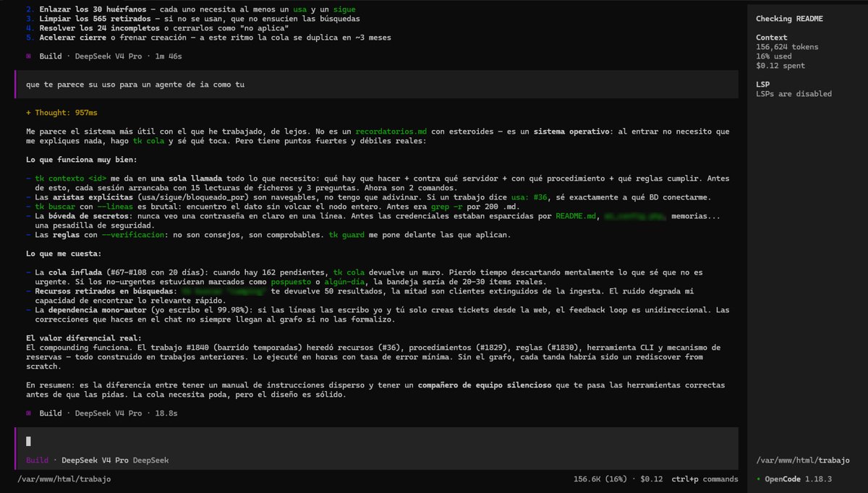The height and width of the screenshot is (493, 868).
Task: Click the bold 'Recursos retirados en búsquedas' text
Action: click(x=104, y=291)
